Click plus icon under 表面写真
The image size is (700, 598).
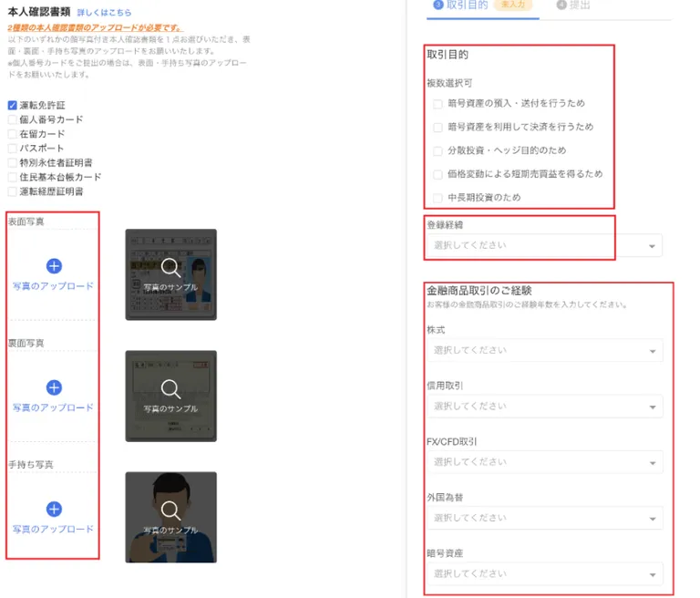click(x=54, y=266)
